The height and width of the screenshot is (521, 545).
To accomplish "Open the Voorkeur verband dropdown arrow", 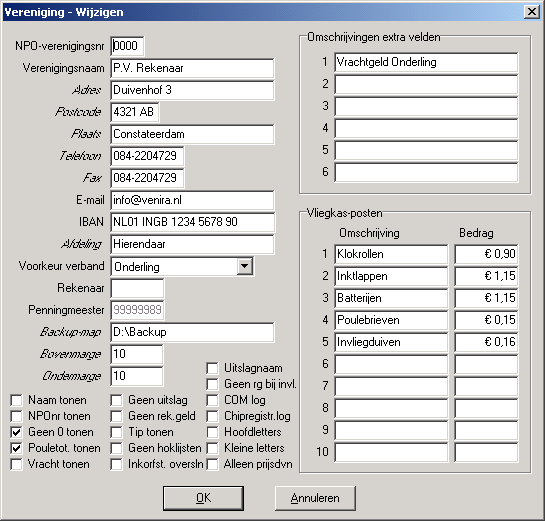I will pos(245,267).
